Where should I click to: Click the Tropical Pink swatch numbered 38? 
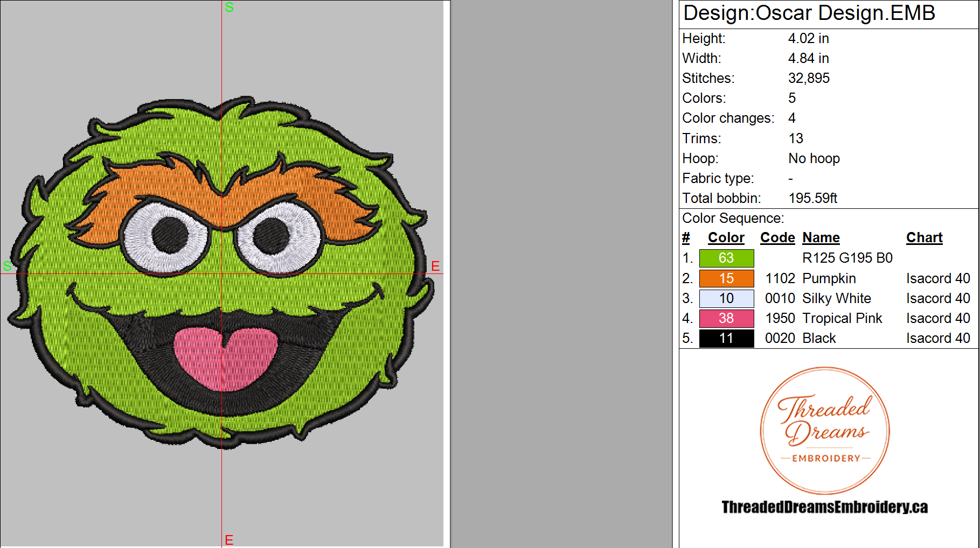[x=726, y=318]
